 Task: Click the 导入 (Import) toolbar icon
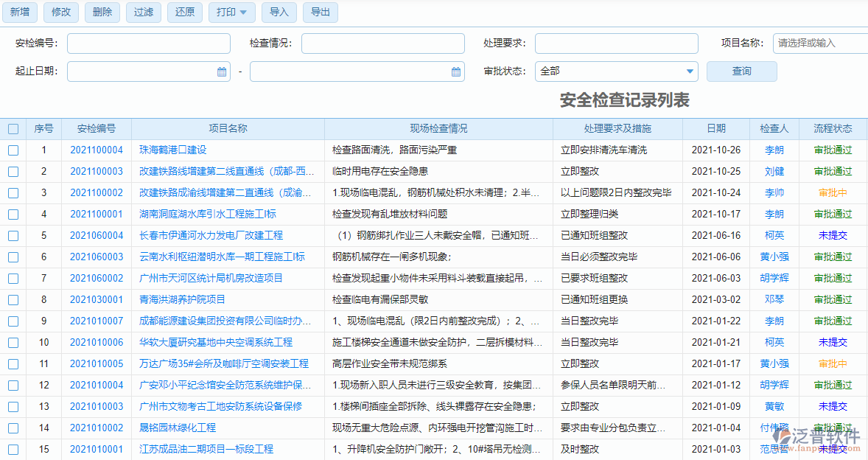279,13
